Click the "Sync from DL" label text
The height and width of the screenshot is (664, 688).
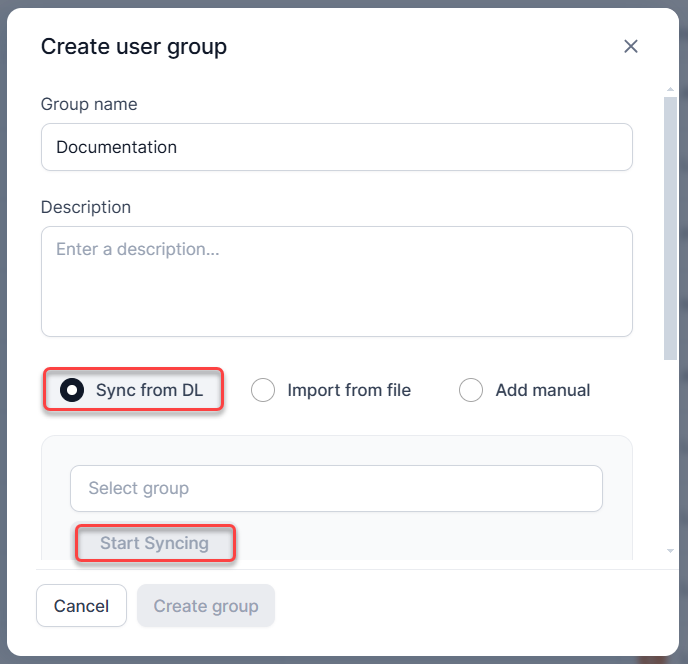coord(149,390)
